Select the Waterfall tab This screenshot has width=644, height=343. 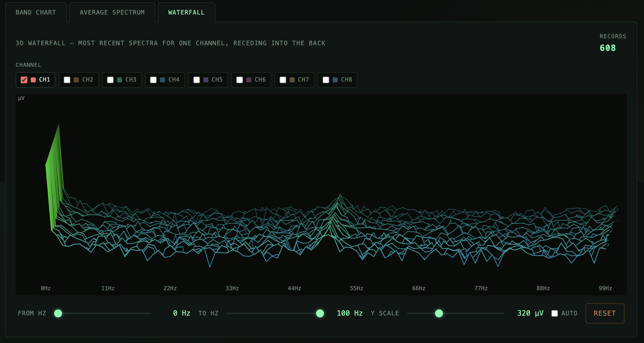point(187,12)
